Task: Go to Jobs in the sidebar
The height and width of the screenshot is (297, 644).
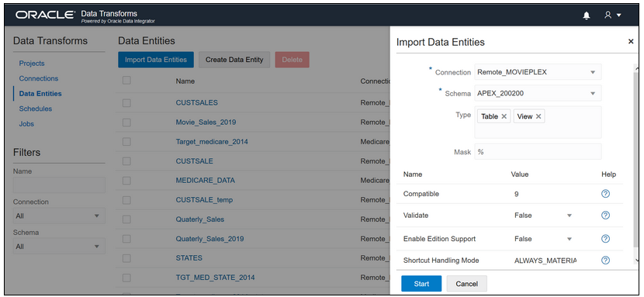Action: click(26, 124)
